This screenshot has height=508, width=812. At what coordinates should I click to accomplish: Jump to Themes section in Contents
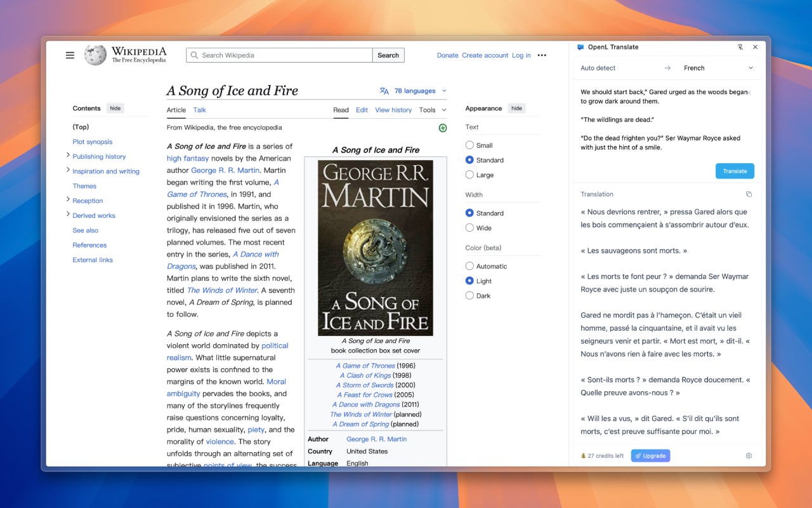coord(84,186)
